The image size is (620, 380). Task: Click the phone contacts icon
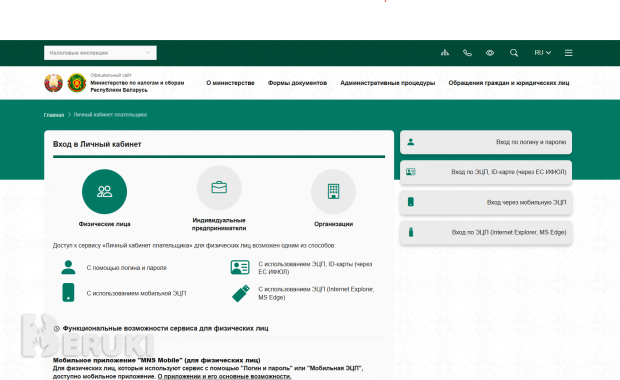[467, 53]
